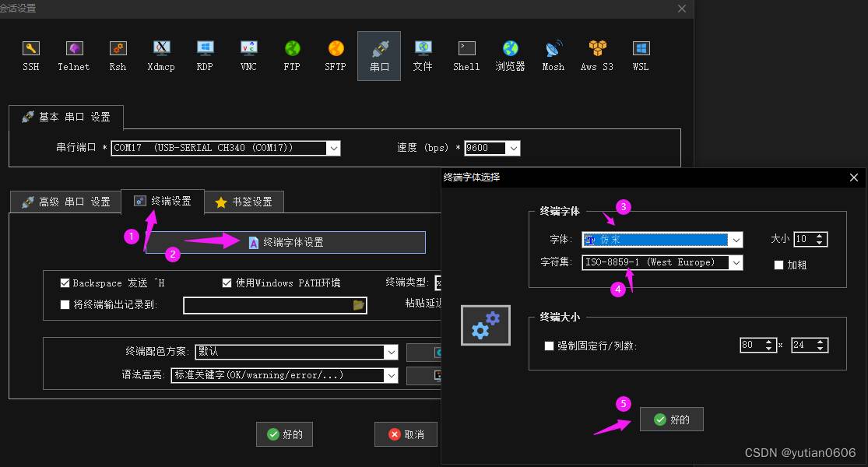Switch to 高级 串口 设置 tab

66,202
